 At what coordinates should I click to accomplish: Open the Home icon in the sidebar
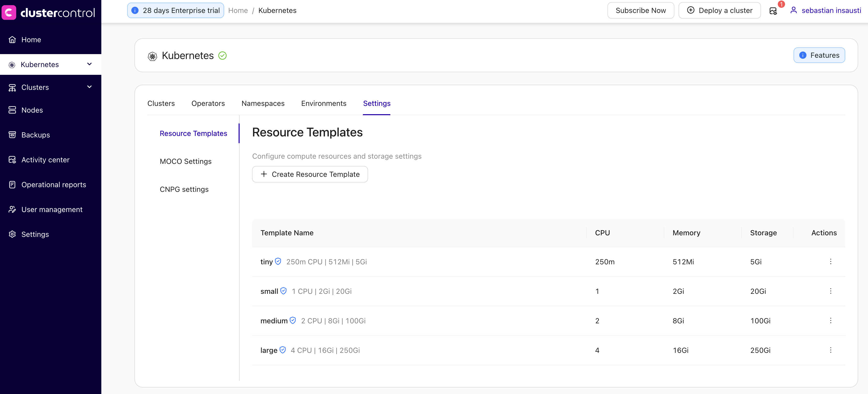pyautogui.click(x=12, y=39)
